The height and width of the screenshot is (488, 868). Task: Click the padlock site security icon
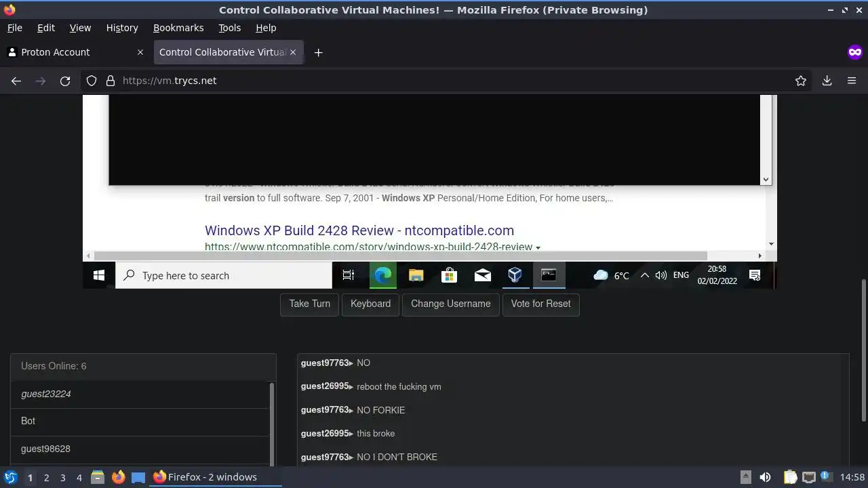110,81
